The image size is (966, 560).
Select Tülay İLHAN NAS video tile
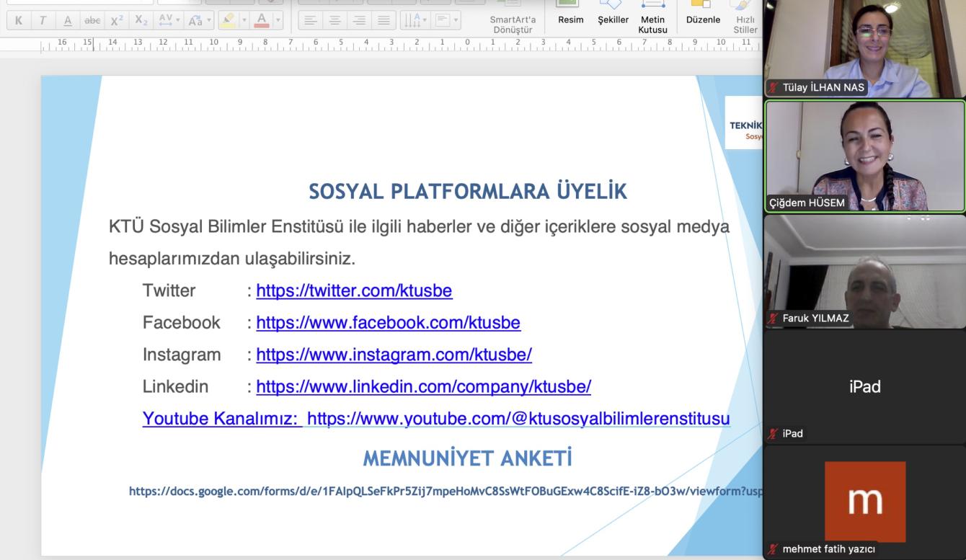[x=865, y=48]
